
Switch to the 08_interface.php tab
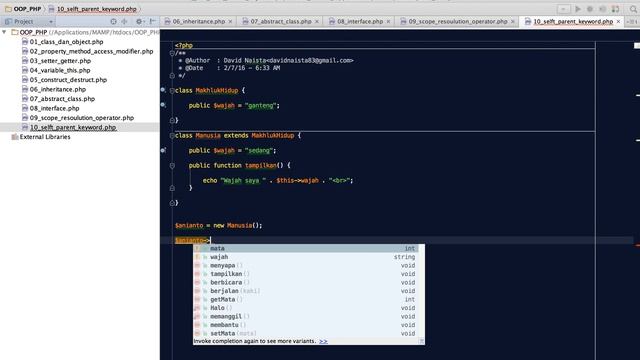coord(360,21)
